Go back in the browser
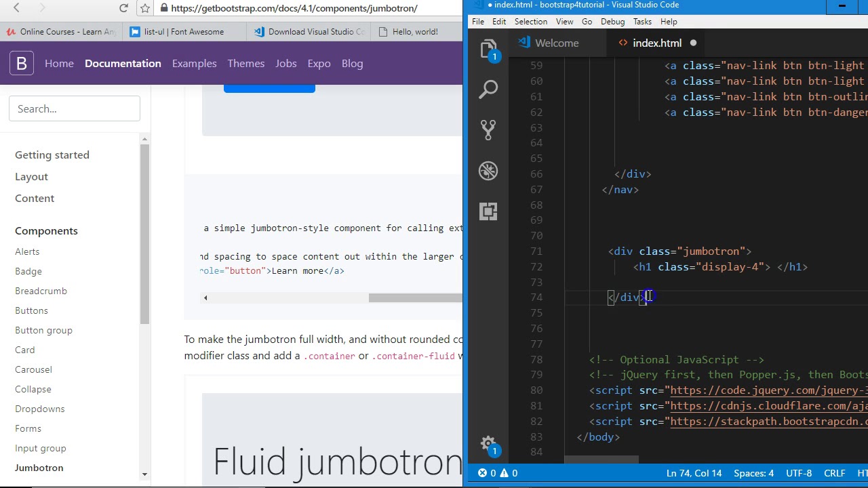This screenshot has width=868, height=488. [16, 8]
